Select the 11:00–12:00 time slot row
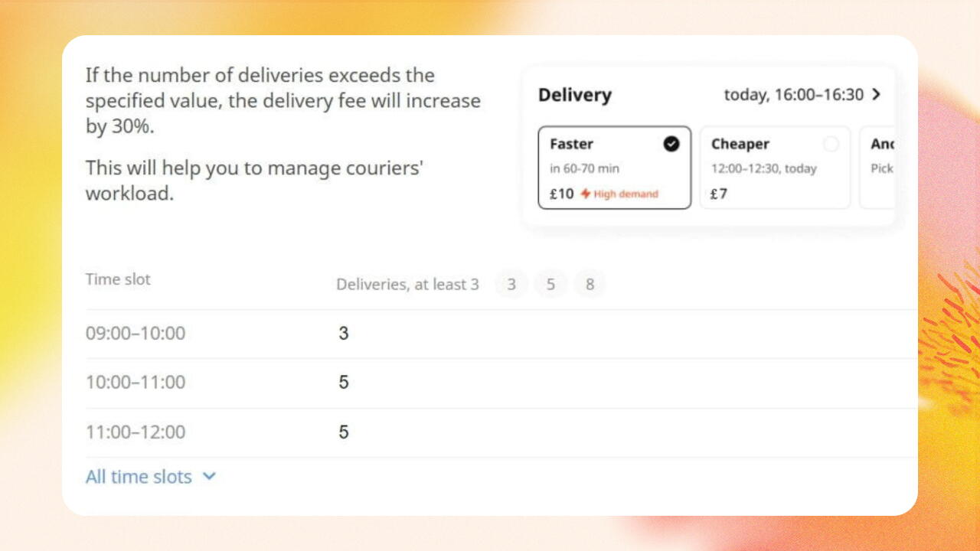This screenshot has height=551, width=980. pyautogui.click(x=501, y=432)
